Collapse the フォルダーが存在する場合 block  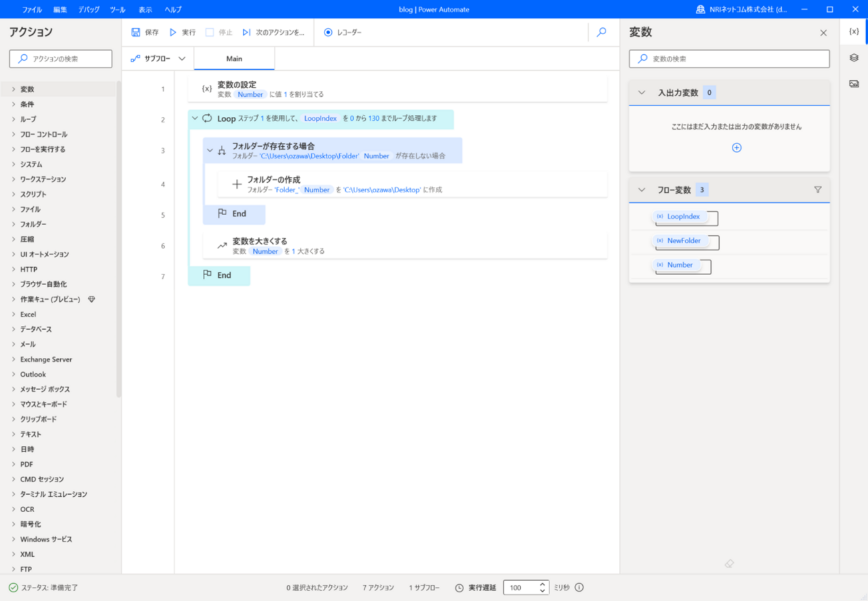(x=210, y=150)
